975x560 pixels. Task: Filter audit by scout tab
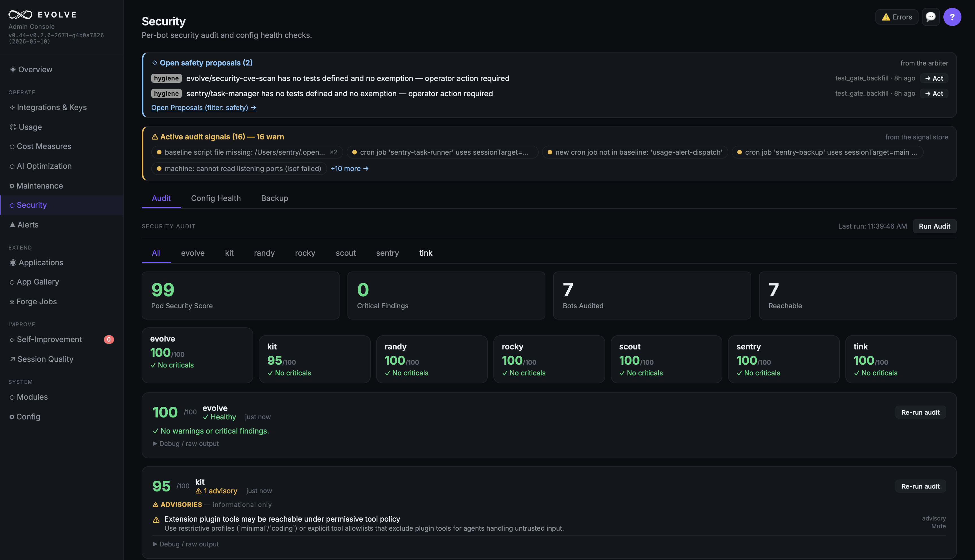[x=346, y=253]
